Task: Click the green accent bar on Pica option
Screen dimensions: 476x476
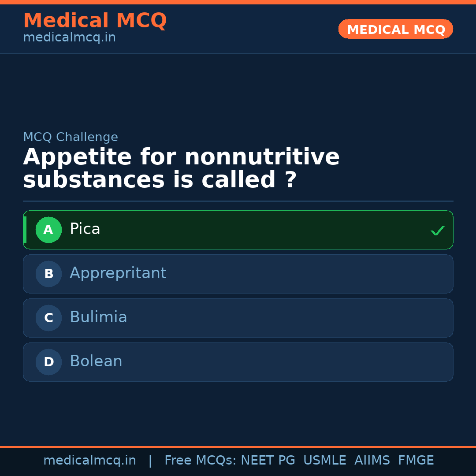Action: tap(26, 230)
